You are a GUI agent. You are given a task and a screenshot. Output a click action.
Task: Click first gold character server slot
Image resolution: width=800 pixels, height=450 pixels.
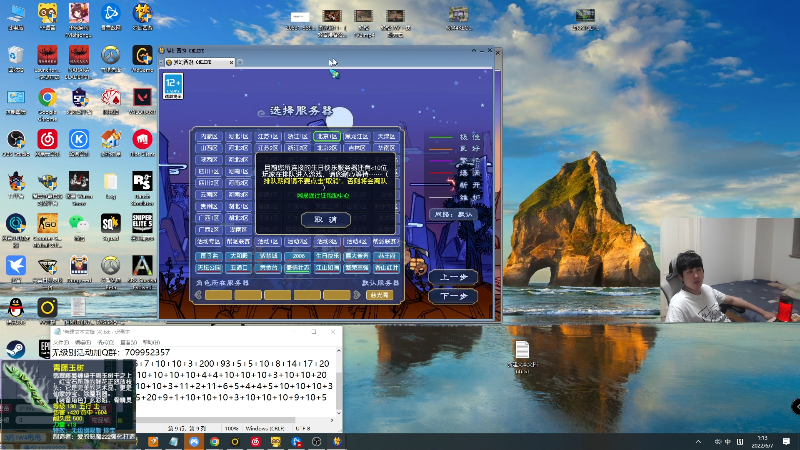click(218, 295)
